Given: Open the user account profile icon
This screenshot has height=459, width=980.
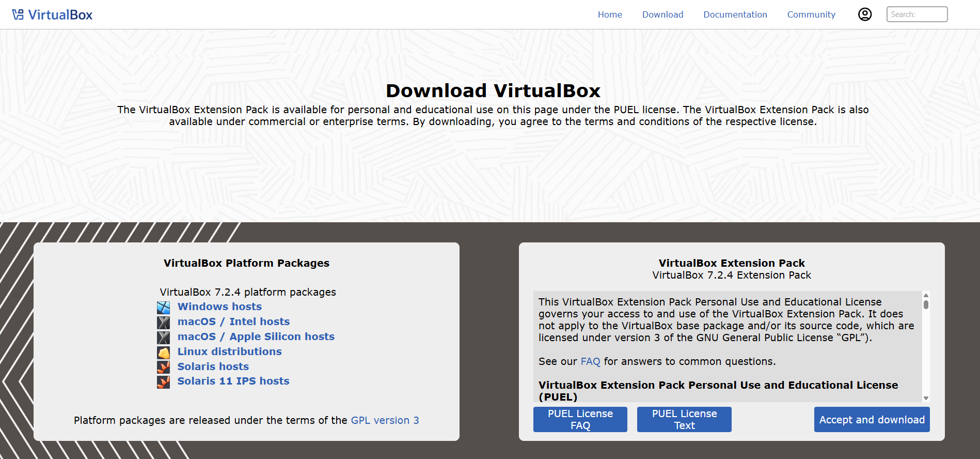Looking at the screenshot, I should pos(865,14).
